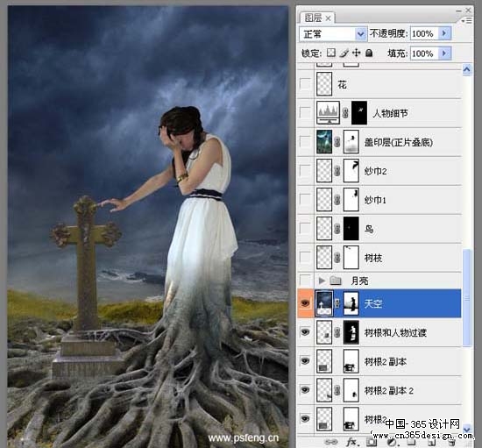This screenshot has height=448, width=482.
Task: Add a layer mask with mask icon
Action: click(372, 442)
